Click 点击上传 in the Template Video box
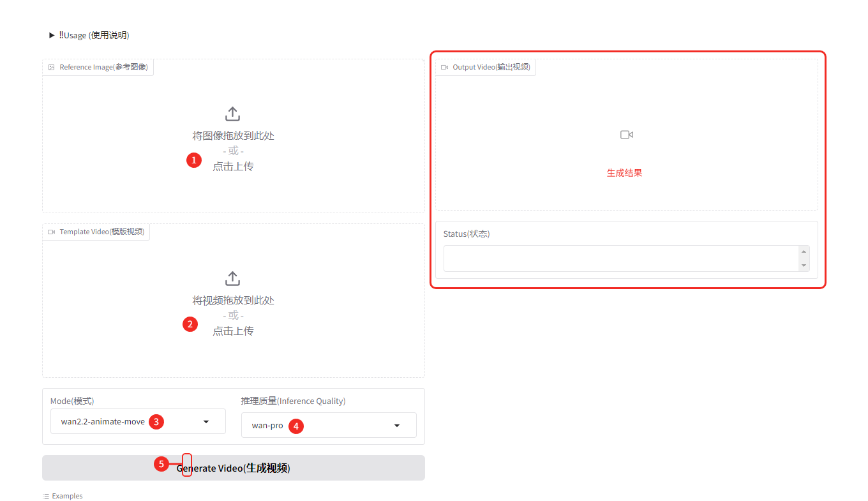The image size is (868, 501). [x=233, y=331]
